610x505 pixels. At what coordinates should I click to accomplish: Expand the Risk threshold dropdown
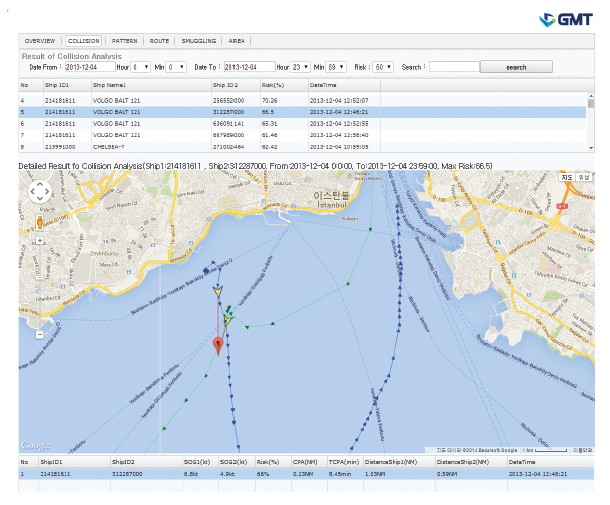383,67
